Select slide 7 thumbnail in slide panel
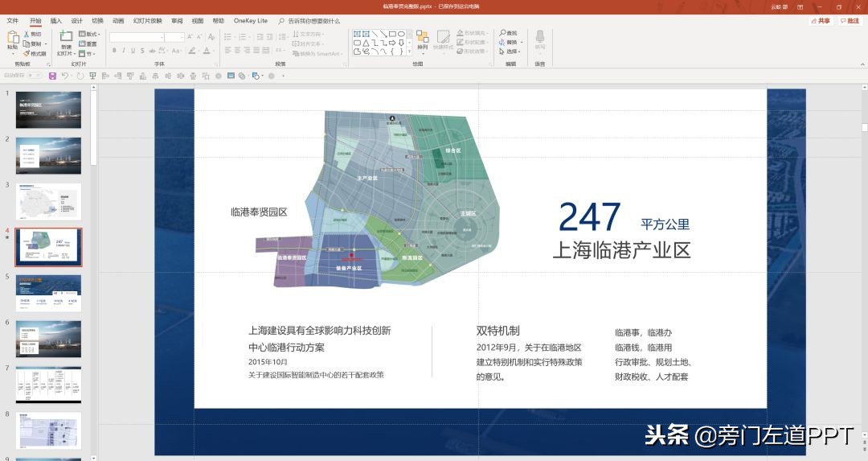Screen dimensions: 868x461 coord(48,385)
